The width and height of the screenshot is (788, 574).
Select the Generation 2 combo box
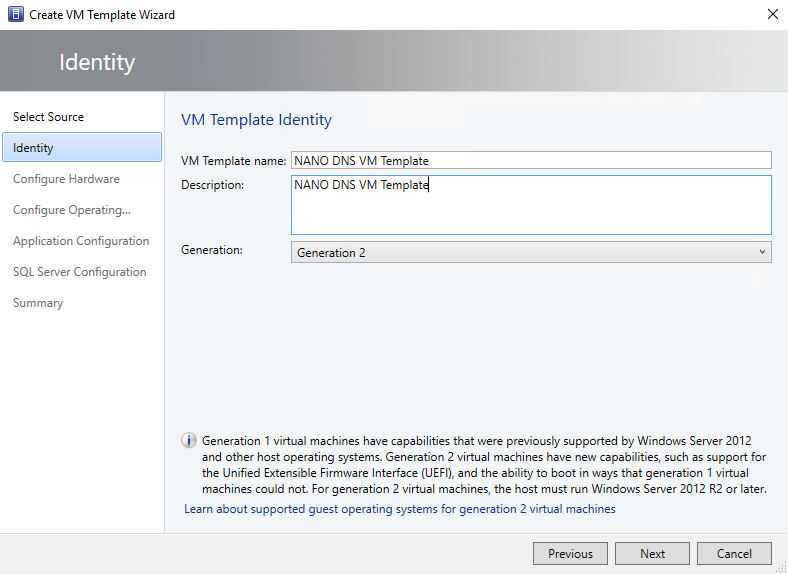531,252
